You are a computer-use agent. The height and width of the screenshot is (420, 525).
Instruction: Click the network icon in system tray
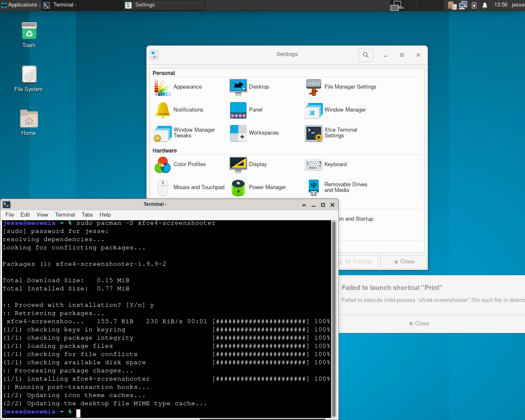(x=463, y=5)
